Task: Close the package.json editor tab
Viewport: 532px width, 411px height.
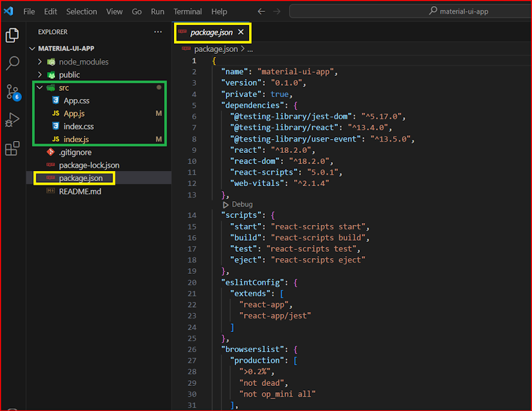Action: [x=241, y=31]
